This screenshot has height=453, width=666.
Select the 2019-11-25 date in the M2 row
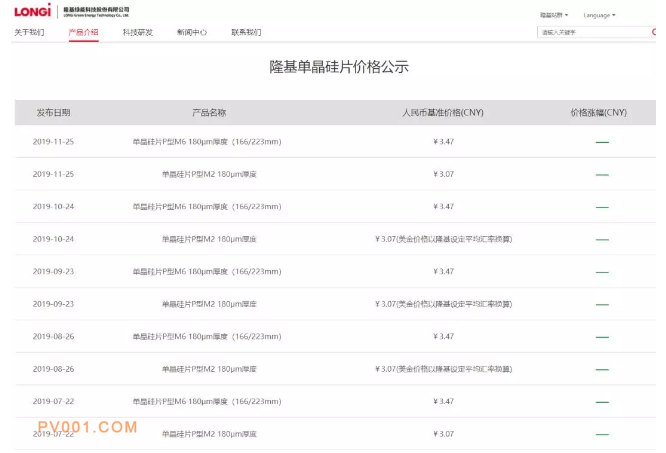(53, 174)
